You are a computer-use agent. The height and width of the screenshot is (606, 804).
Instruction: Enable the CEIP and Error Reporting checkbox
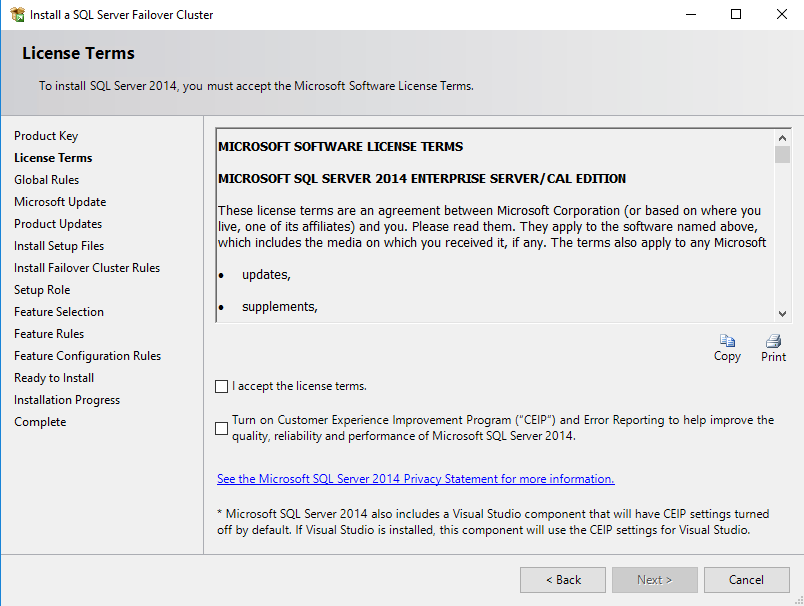point(222,428)
